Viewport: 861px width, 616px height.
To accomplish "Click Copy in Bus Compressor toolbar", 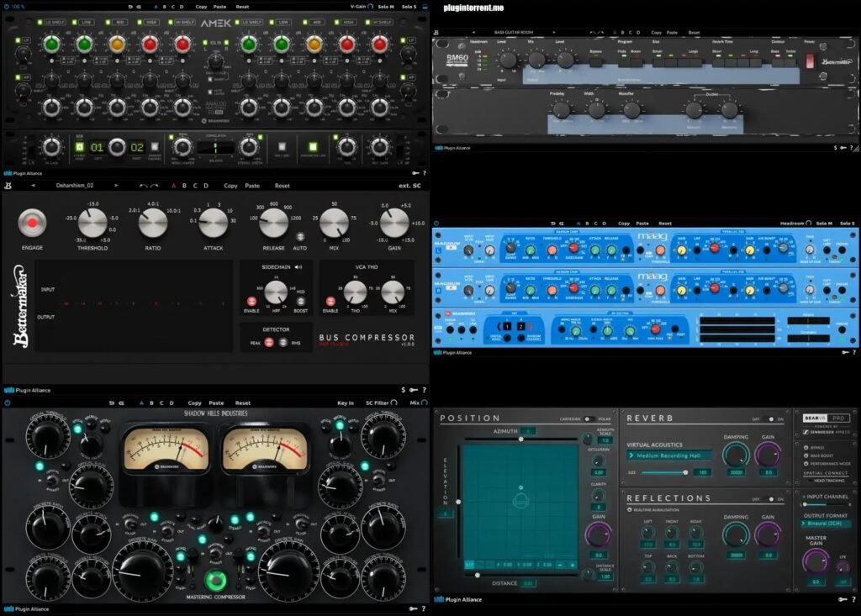I will pyautogui.click(x=230, y=186).
